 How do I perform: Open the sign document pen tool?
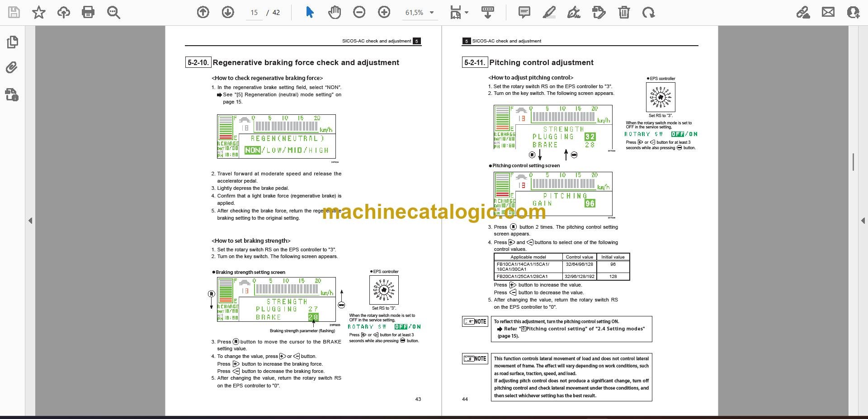click(x=574, y=12)
